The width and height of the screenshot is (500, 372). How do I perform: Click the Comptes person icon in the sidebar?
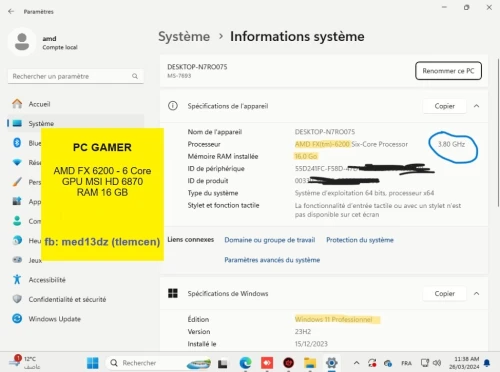17,221
